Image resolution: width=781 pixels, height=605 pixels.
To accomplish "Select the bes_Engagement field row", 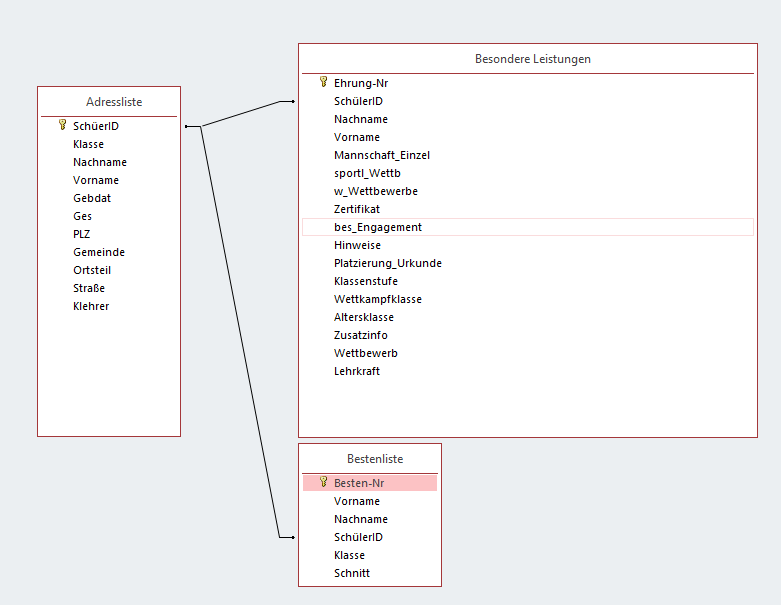I will [x=378, y=227].
